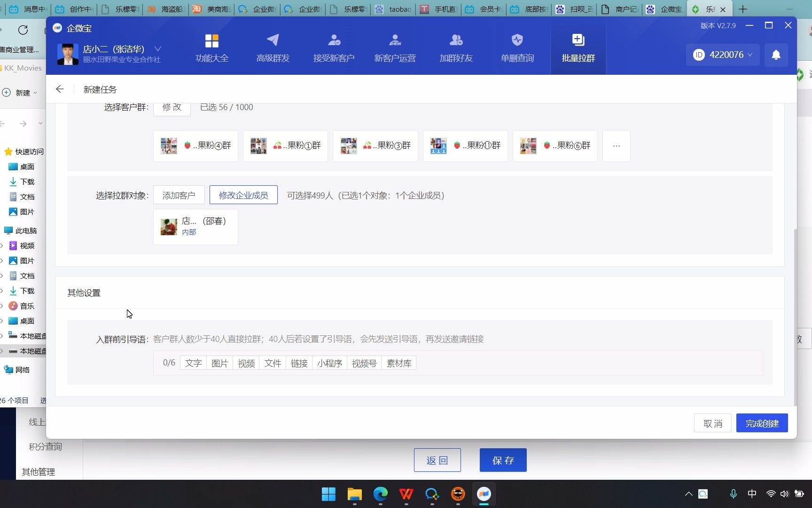Select member card 店...(邵春)
This screenshot has height=508, width=812.
tap(195, 227)
